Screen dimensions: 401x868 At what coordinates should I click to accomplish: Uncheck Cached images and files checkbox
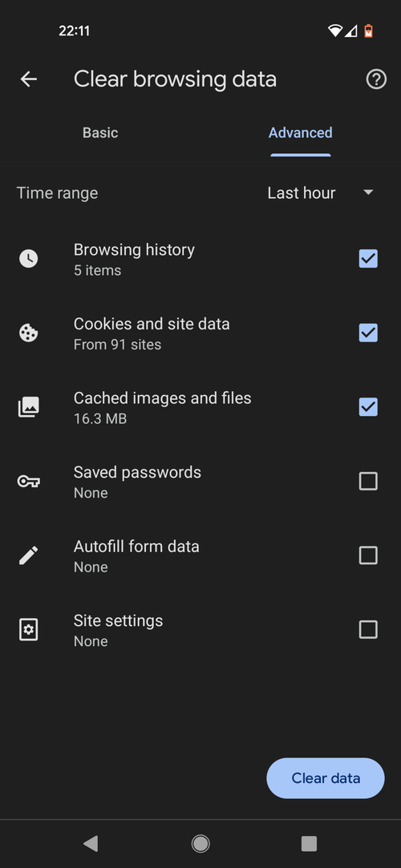[x=368, y=407]
